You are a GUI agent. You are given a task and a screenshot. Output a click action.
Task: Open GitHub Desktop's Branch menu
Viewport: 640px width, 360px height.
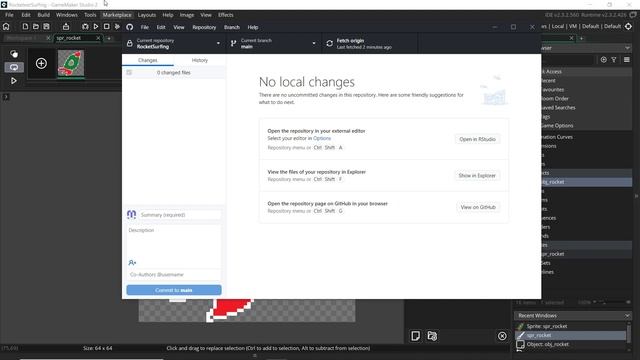point(232,27)
